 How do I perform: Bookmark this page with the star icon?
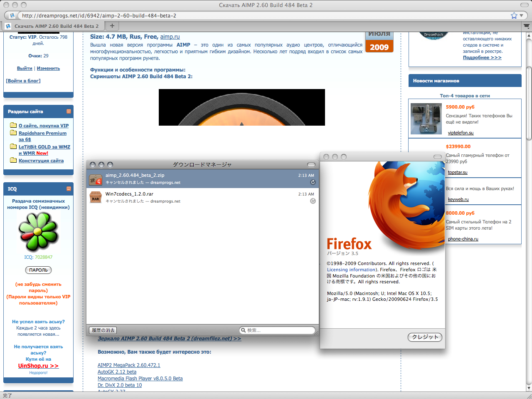click(514, 15)
